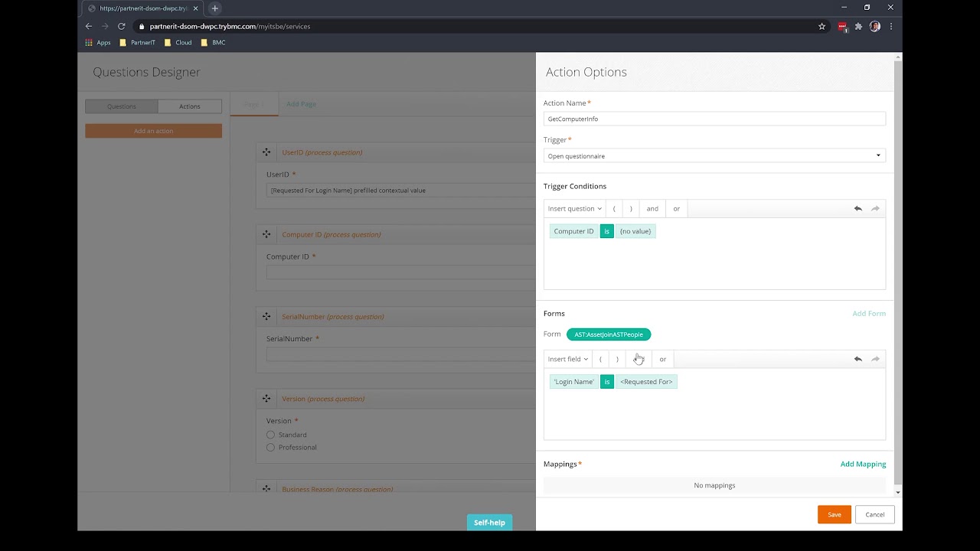Click Add an action button

[153, 131]
